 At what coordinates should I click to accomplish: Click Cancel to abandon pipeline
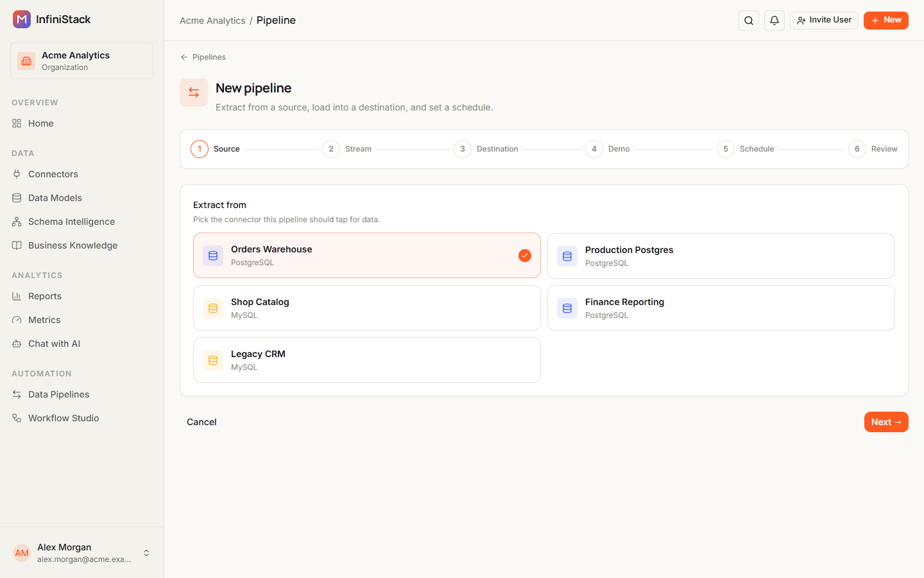pos(201,422)
